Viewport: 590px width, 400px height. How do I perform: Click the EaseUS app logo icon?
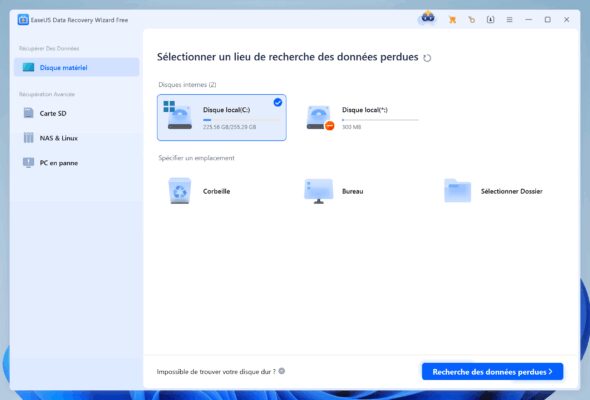(x=23, y=20)
